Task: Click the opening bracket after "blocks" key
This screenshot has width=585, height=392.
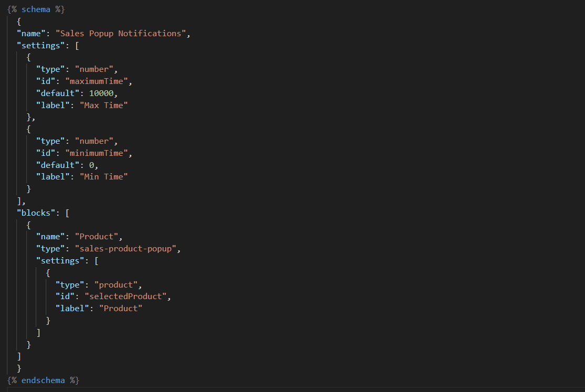Action: pos(68,213)
